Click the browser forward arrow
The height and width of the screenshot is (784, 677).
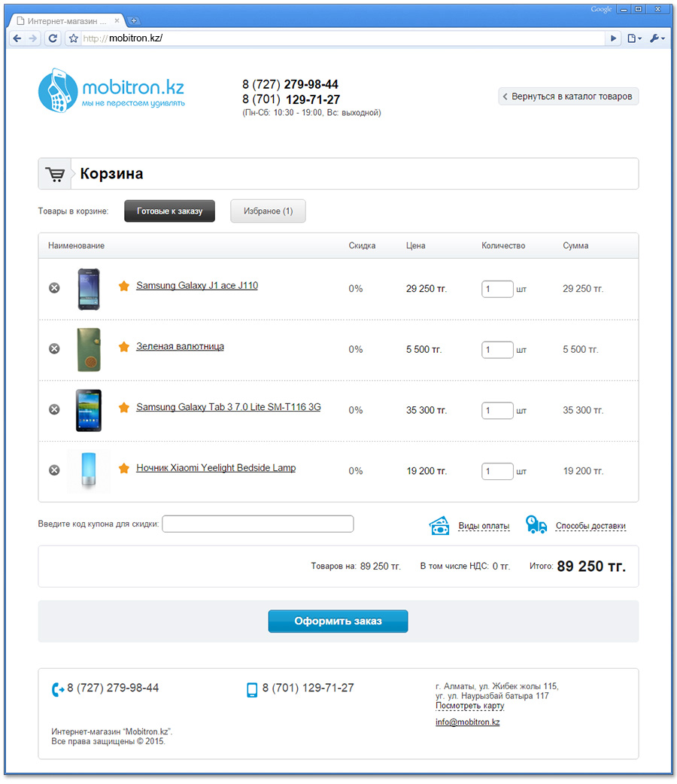click(33, 38)
